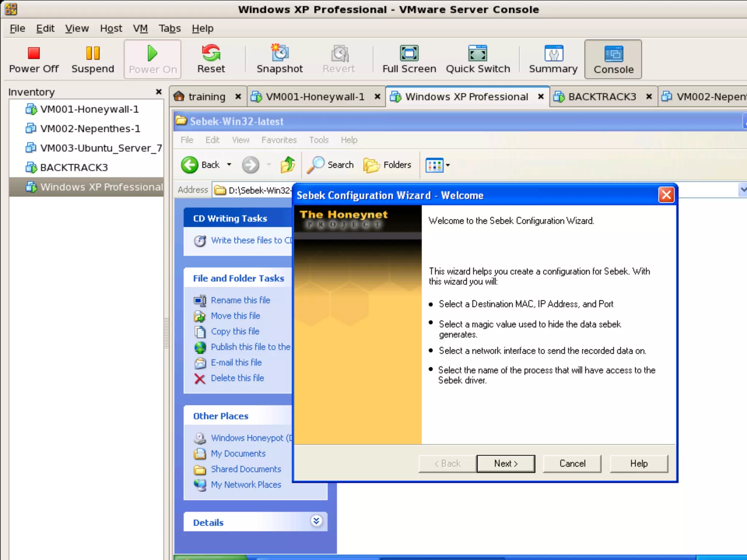The height and width of the screenshot is (560, 747).
Task: Click Cancel in the Sebek wizard
Action: (x=572, y=463)
